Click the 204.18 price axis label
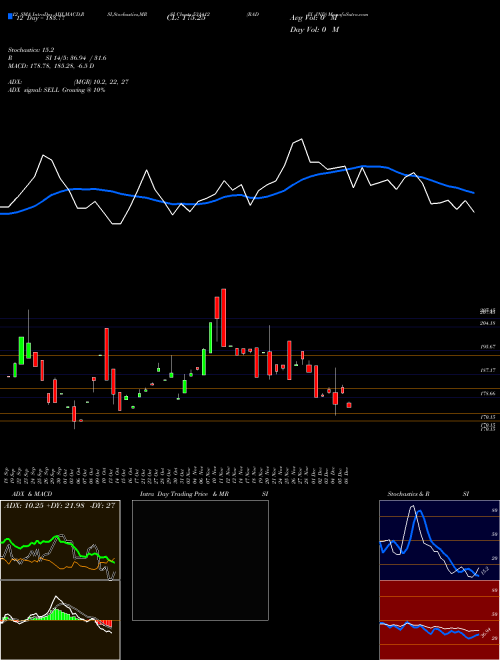This screenshot has height=660, width=500. [487, 323]
